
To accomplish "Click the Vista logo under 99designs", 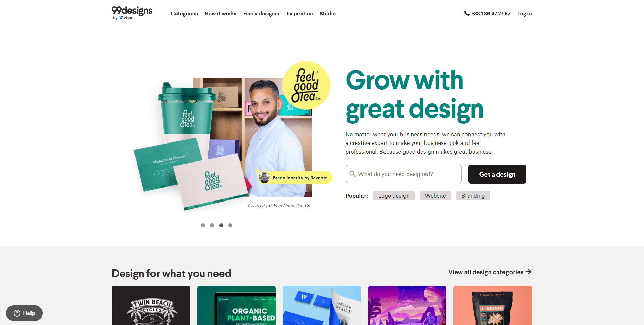I will tap(126, 18).
